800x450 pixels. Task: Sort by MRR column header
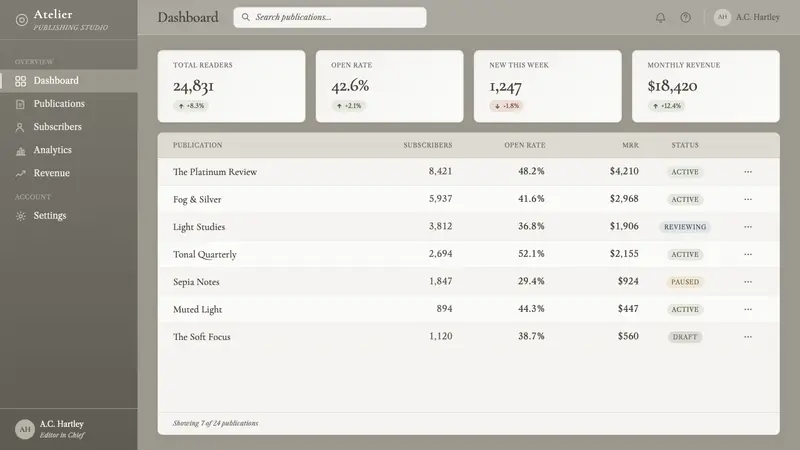[630, 145]
